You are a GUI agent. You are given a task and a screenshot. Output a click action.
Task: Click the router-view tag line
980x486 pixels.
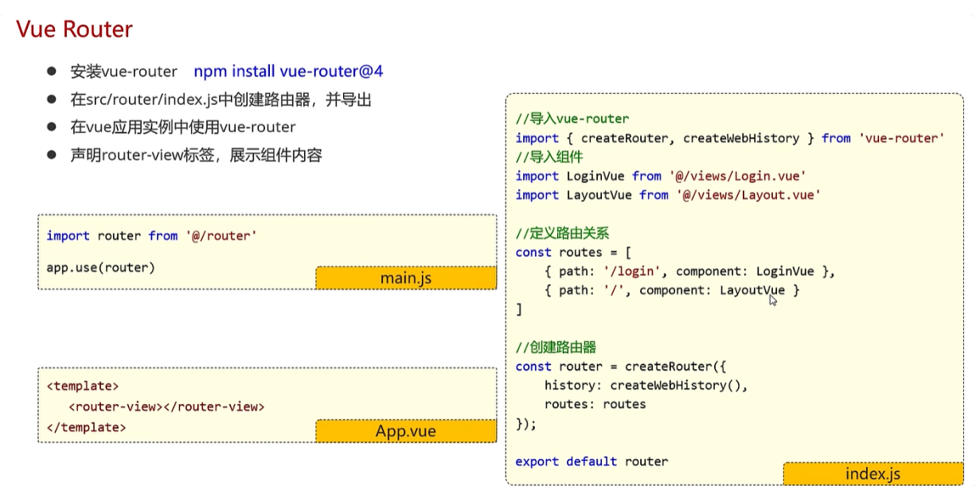[166, 406]
